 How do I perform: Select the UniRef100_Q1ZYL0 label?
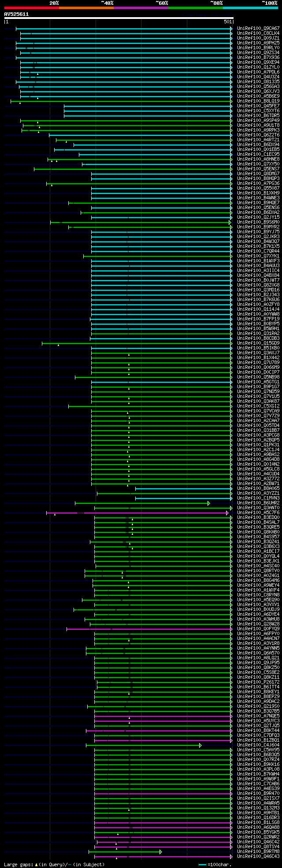click(258, 67)
